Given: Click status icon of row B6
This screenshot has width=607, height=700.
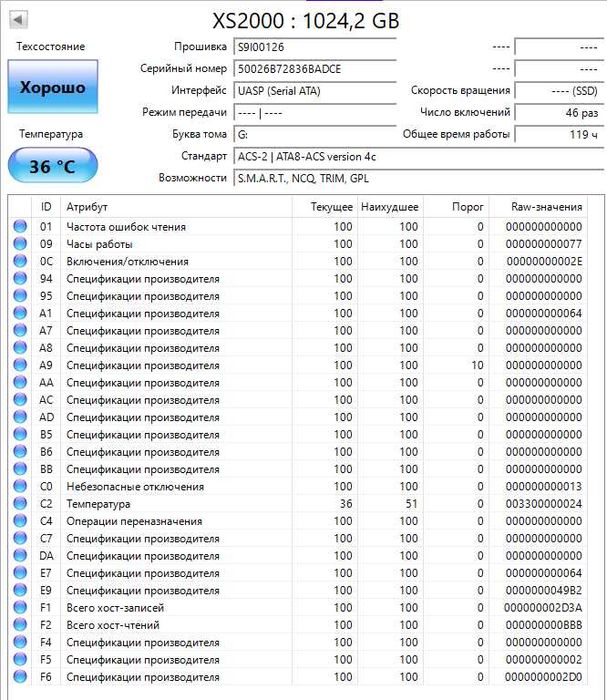Looking at the screenshot, I should click(x=20, y=451).
